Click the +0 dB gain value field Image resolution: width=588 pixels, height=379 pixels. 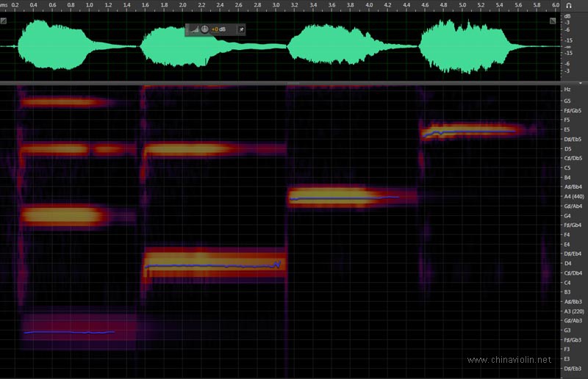(x=219, y=30)
